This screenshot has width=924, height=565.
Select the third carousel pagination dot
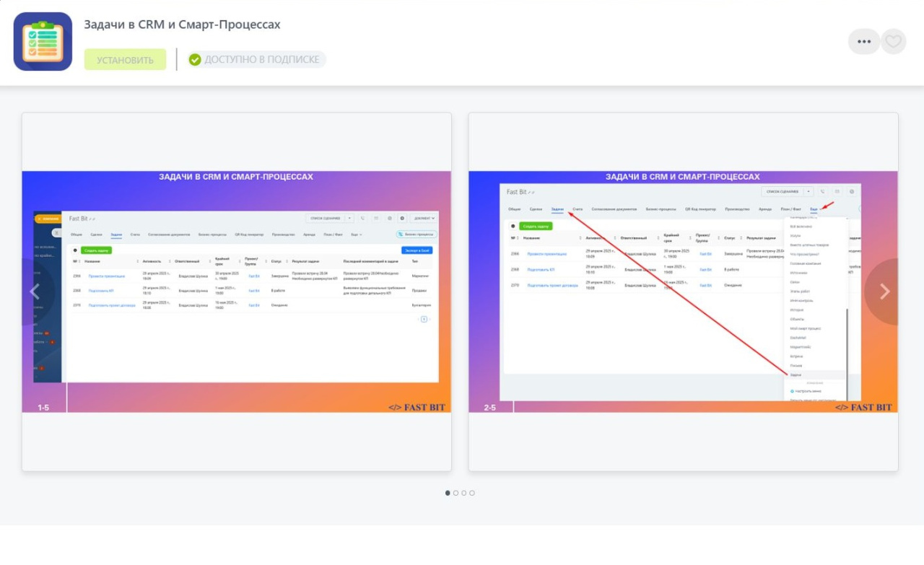[x=464, y=493]
